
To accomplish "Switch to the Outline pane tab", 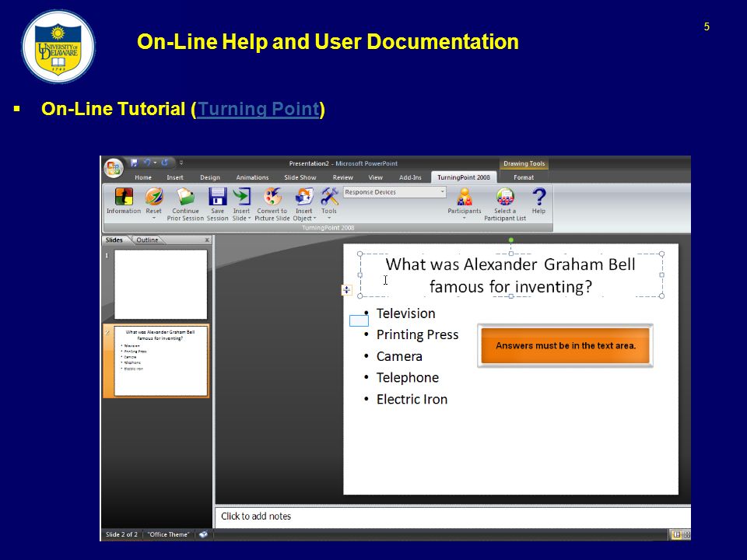I will pyautogui.click(x=147, y=240).
